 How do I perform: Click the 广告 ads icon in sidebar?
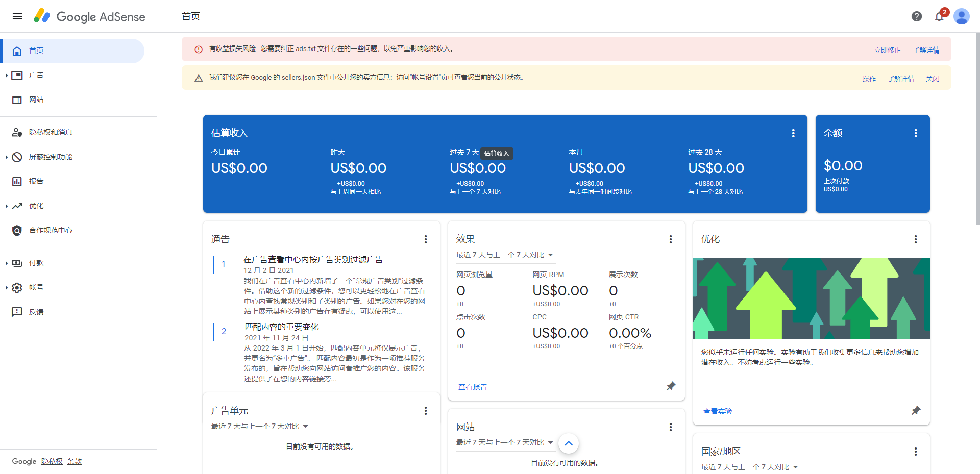pos(17,75)
